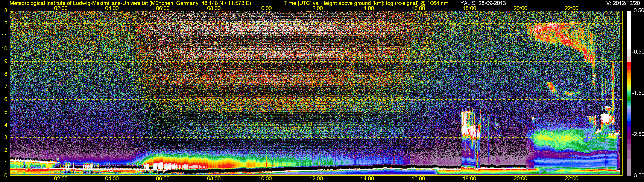Click the height axis label 11
Image resolution: width=644 pixels, height=182 pixels.
(5, 36)
